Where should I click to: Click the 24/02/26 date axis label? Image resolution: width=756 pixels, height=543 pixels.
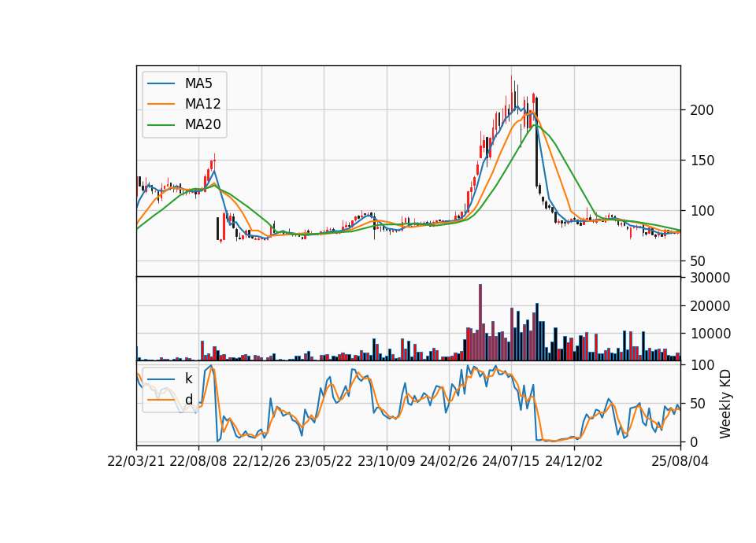point(449,461)
